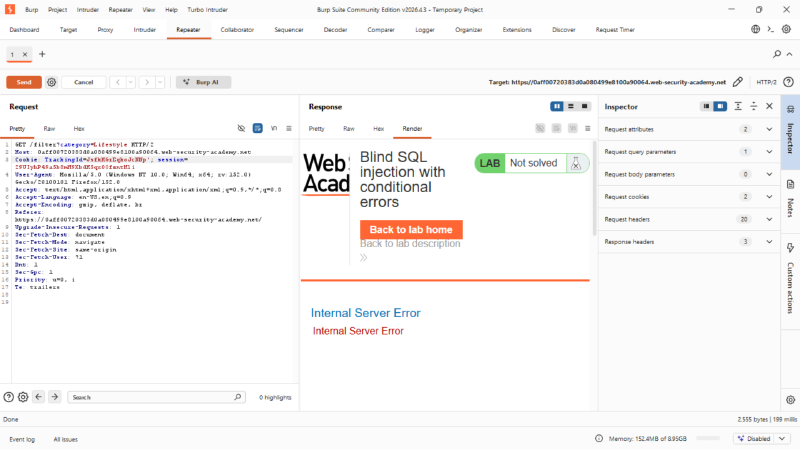
Task: Toggle \n line-wrap display in Request
Action: pyautogui.click(x=274, y=128)
